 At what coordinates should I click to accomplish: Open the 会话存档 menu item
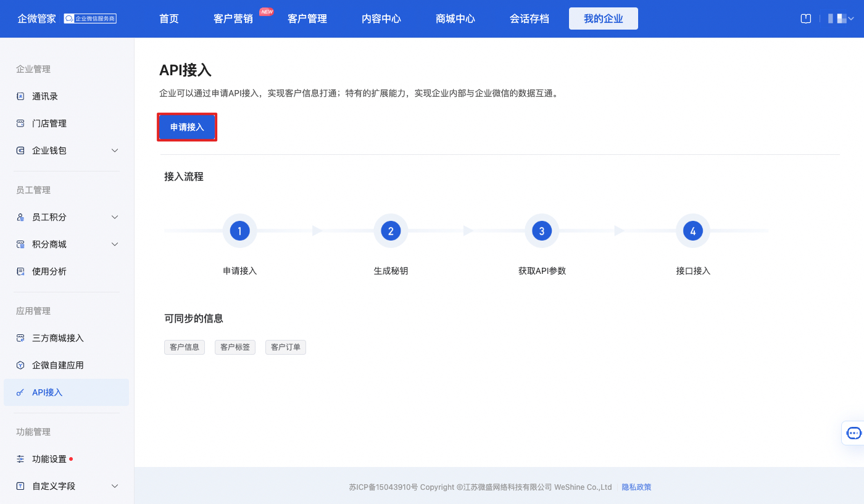coord(530,19)
